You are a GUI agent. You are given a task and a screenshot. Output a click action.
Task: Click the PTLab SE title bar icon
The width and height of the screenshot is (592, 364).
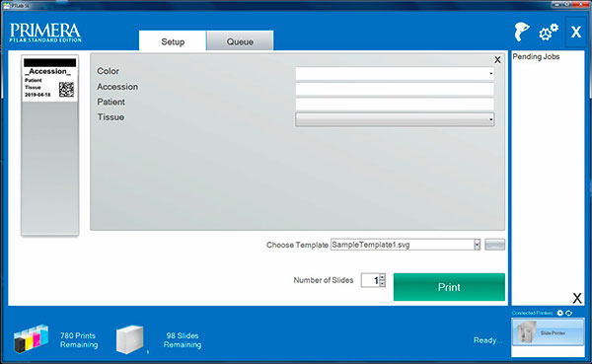(7, 5)
